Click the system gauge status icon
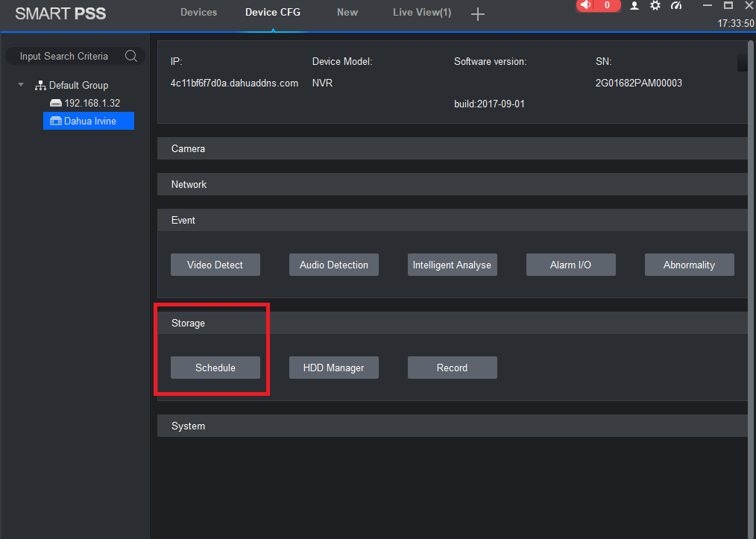756x539 pixels. click(x=676, y=5)
